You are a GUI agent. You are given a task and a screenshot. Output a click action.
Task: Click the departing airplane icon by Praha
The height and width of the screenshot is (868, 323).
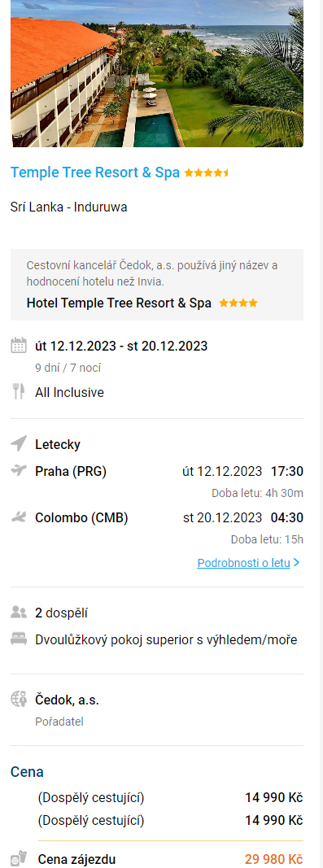(x=18, y=470)
